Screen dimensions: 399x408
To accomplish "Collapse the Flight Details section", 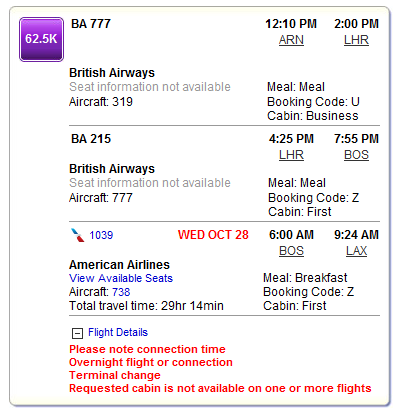I will pyautogui.click(x=77, y=333).
